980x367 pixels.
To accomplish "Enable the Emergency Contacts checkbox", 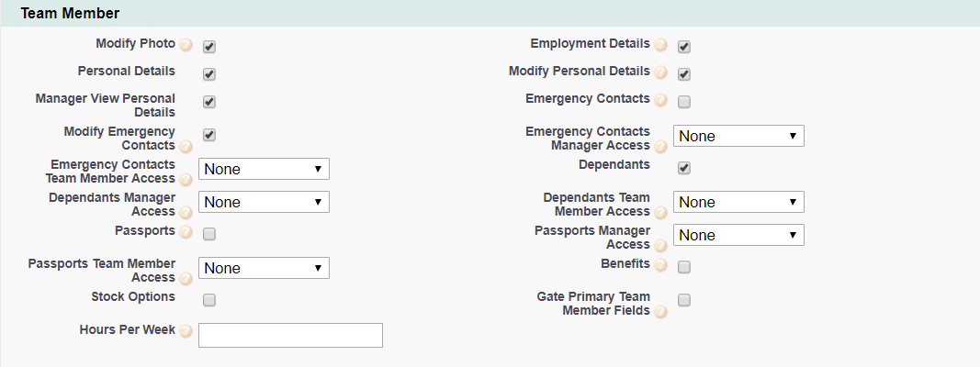I will 684,102.
